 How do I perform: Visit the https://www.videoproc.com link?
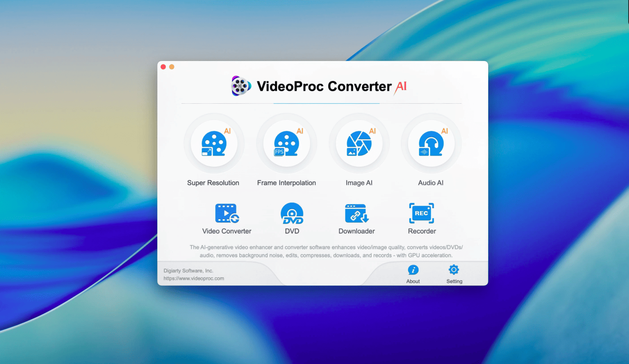(194, 279)
